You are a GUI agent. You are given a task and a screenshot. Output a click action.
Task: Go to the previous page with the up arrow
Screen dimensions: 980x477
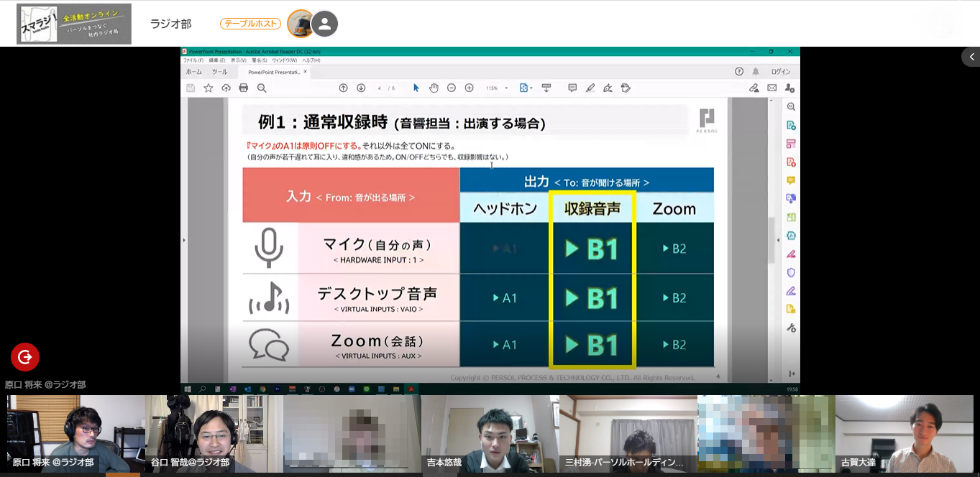click(343, 88)
